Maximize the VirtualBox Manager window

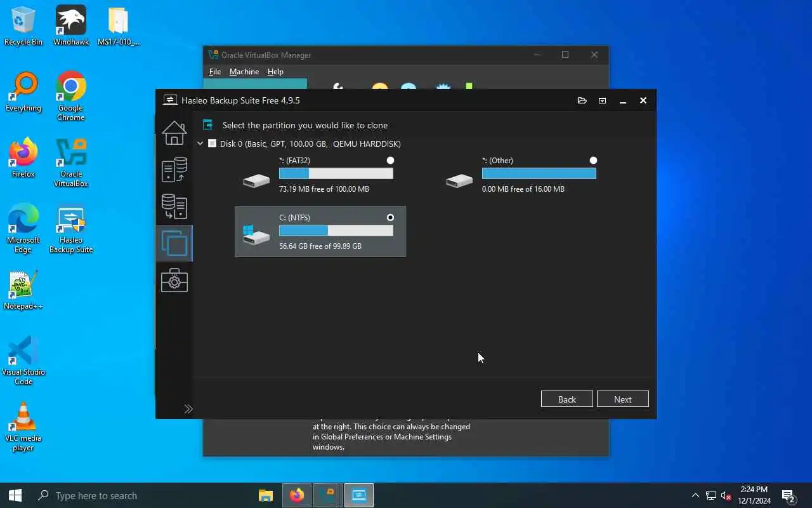coord(565,55)
